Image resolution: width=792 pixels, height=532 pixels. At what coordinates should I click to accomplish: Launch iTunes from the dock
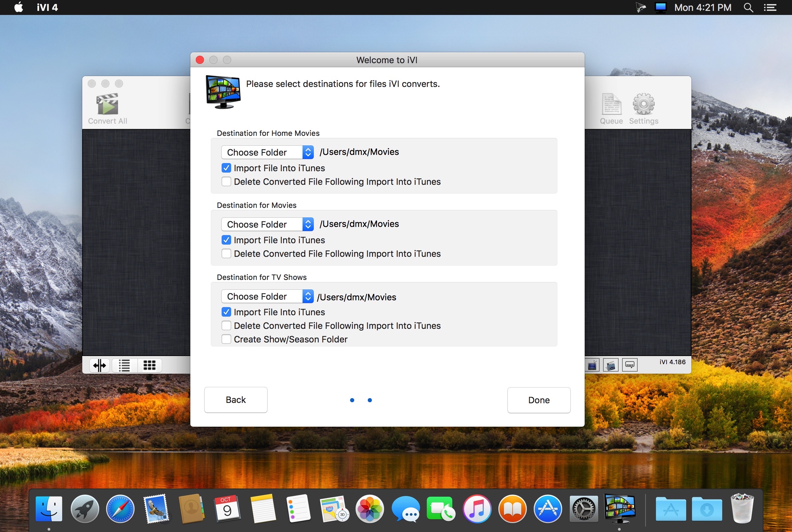[x=477, y=509]
